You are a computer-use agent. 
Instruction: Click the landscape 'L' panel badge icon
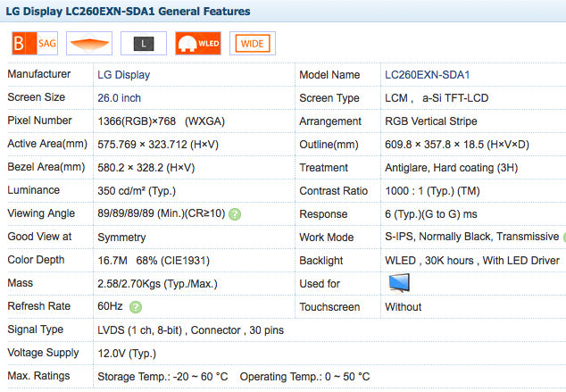pos(144,44)
